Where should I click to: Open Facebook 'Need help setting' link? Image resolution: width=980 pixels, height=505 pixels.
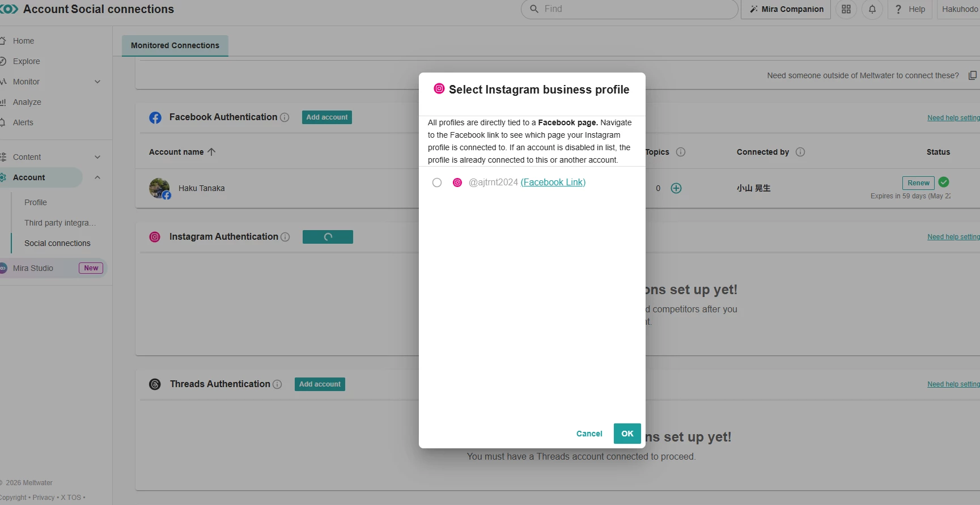tap(953, 118)
